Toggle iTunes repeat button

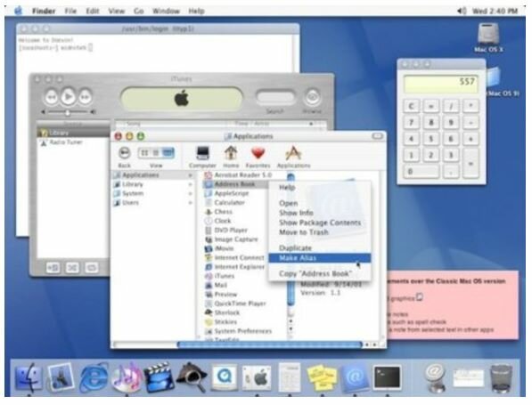pos(91,268)
